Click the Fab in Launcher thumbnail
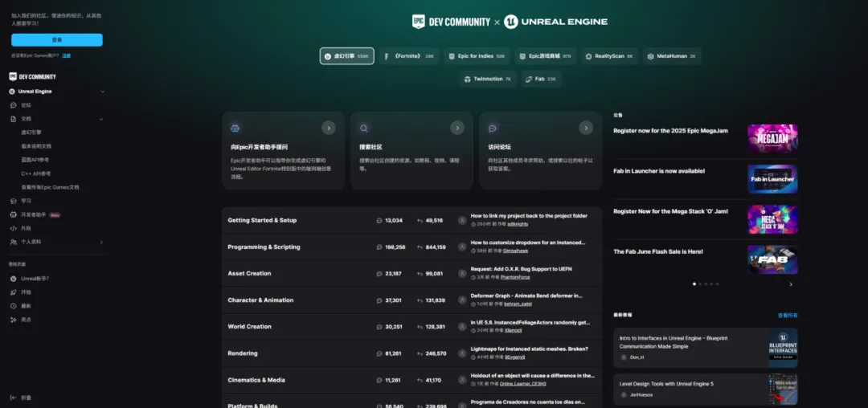The width and height of the screenshot is (868, 408). coord(772,178)
